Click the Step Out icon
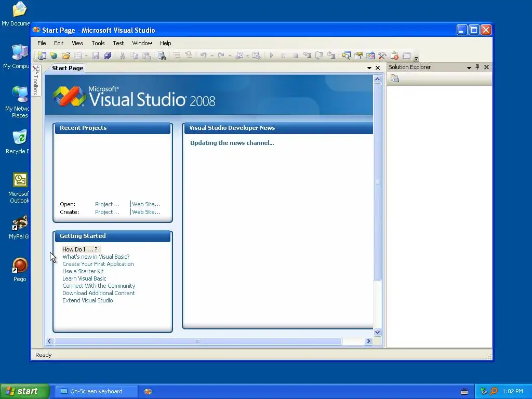This screenshot has width=532, height=399. (x=331, y=56)
